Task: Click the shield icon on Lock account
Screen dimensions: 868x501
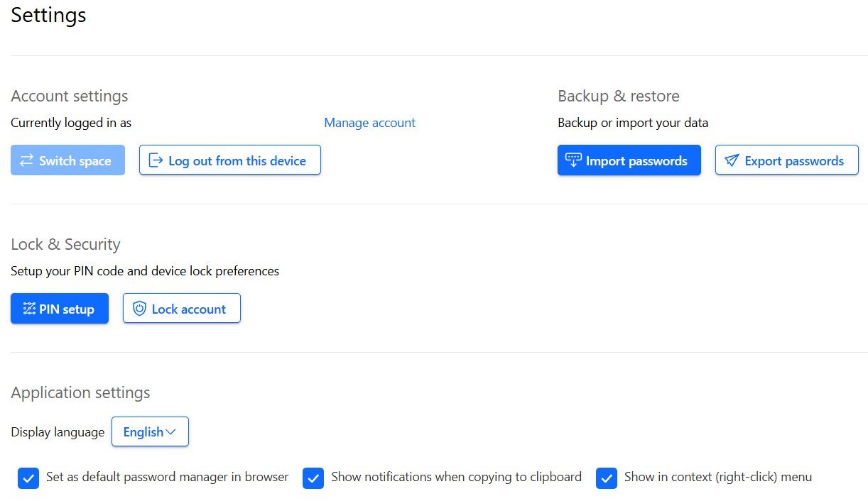Action: click(140, 309)
